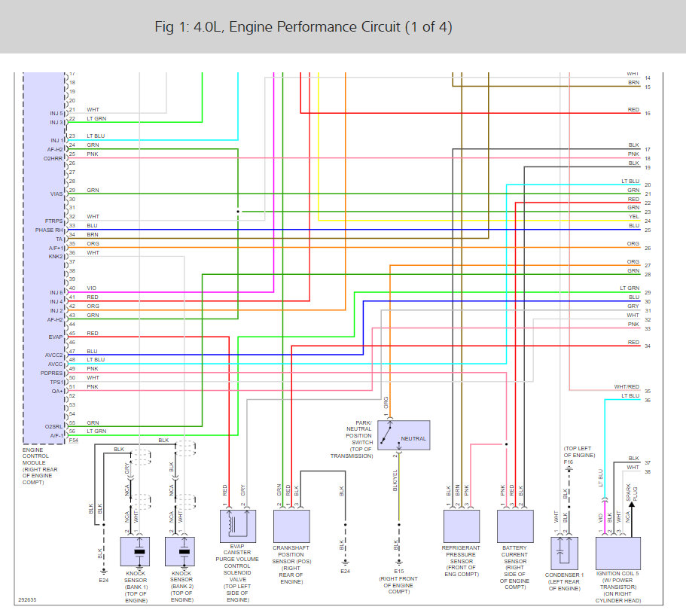Viewport: 686px width, 616px height.
Task: Click the 'WHT/RED' wire label at terminal 35
Action: point(627,387)
